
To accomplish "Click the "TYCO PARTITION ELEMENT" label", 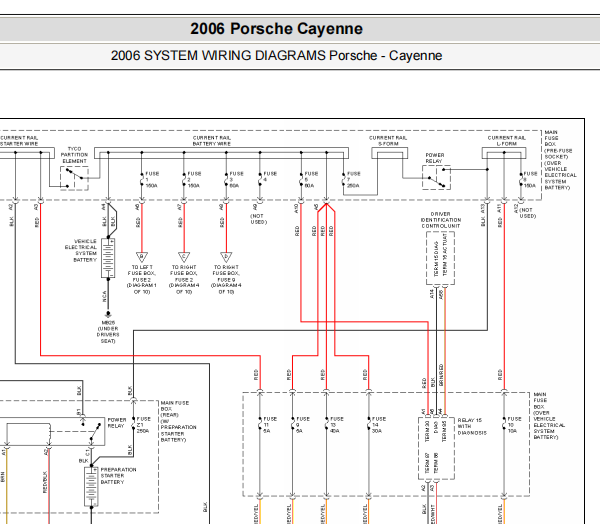I will coord(74,155).
